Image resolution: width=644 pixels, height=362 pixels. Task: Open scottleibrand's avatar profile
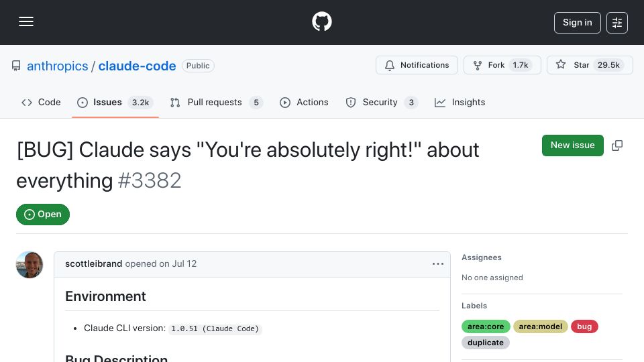(30, 265)
